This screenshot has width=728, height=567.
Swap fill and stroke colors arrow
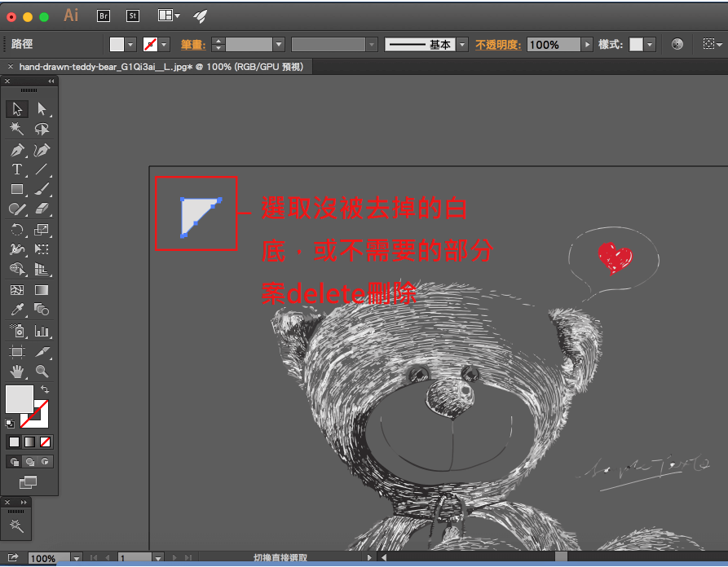(45, 390)
